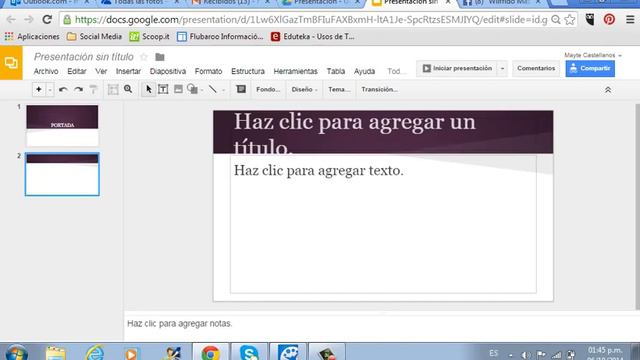Click the vertical scrollbar of editor
This screenshot has width=640, height=360.
[x=638, y=206]
